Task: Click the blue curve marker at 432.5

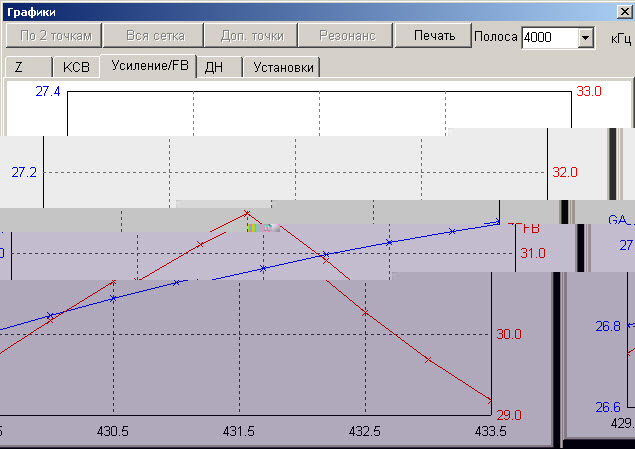Action: pyautogui.click(x=390, y=242)
